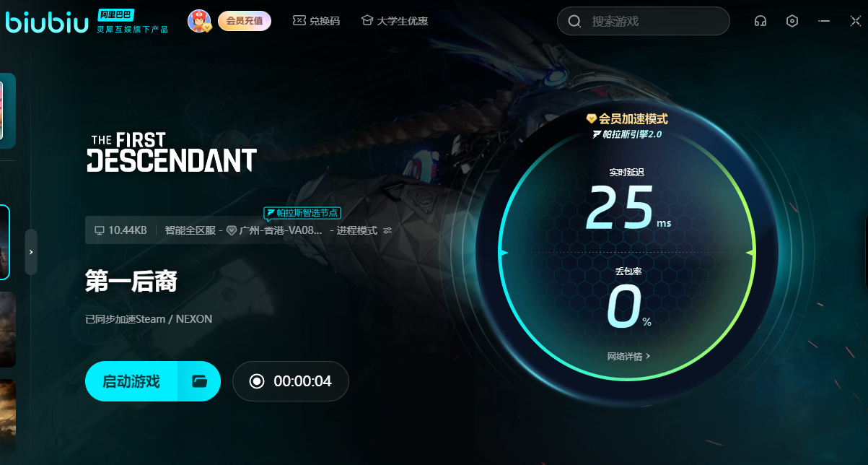Stop acceleration via the timer record icon

[257, 381]
